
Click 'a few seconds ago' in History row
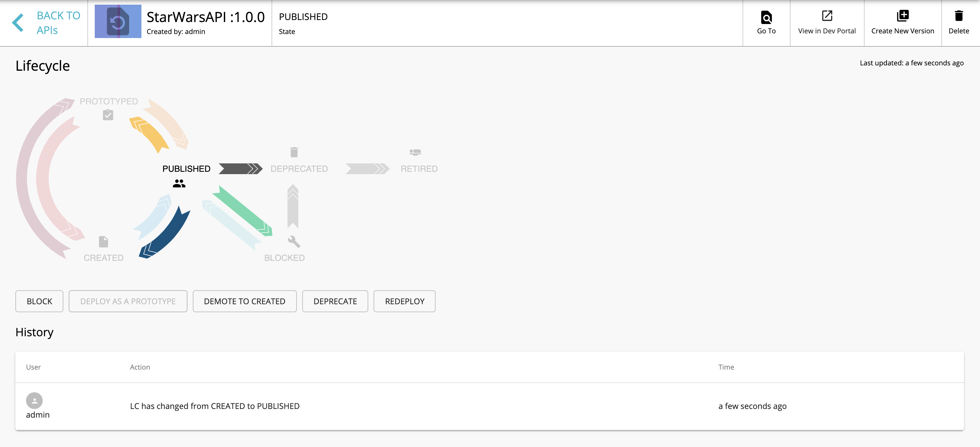(752, 406)
